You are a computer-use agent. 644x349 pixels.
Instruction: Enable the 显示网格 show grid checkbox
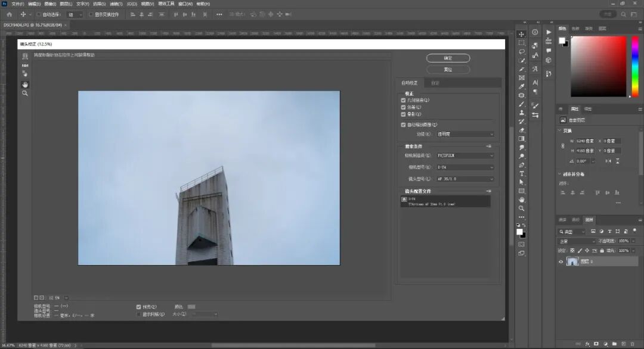click(139, 314)
